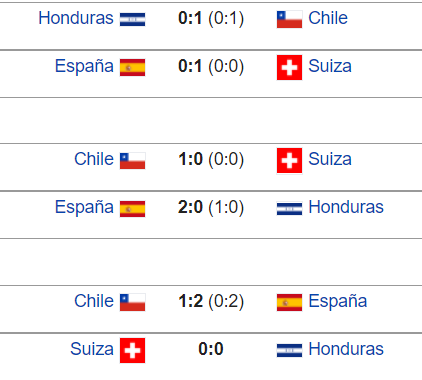Open Honduras link in the 0:0 match
Viewport: 422px width, 380px height.
point(346,349)
